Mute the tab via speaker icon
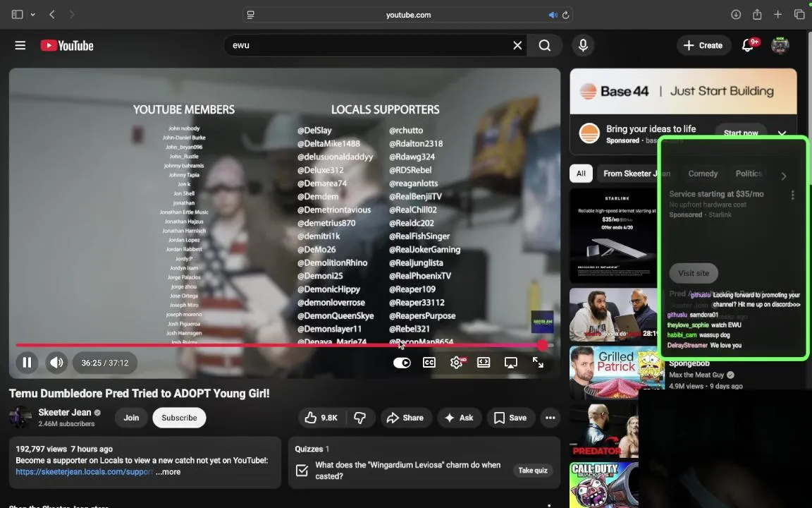This screenshot has height=508, width=812. pos(553,15)
